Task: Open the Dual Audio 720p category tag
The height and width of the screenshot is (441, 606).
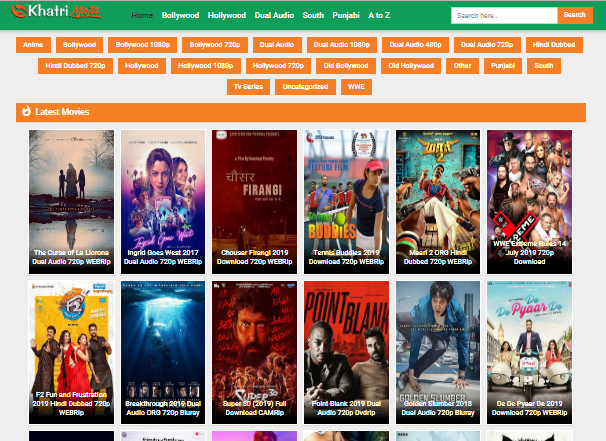Action: point(487,45)
